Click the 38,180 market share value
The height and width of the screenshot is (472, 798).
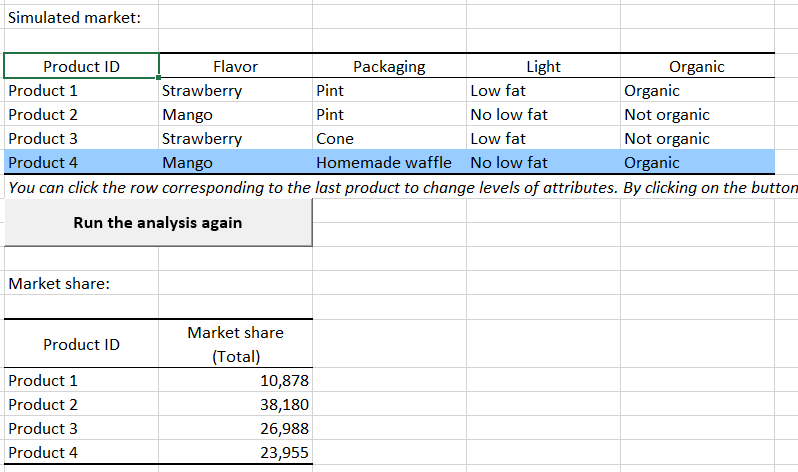click(x=285, y=405)
